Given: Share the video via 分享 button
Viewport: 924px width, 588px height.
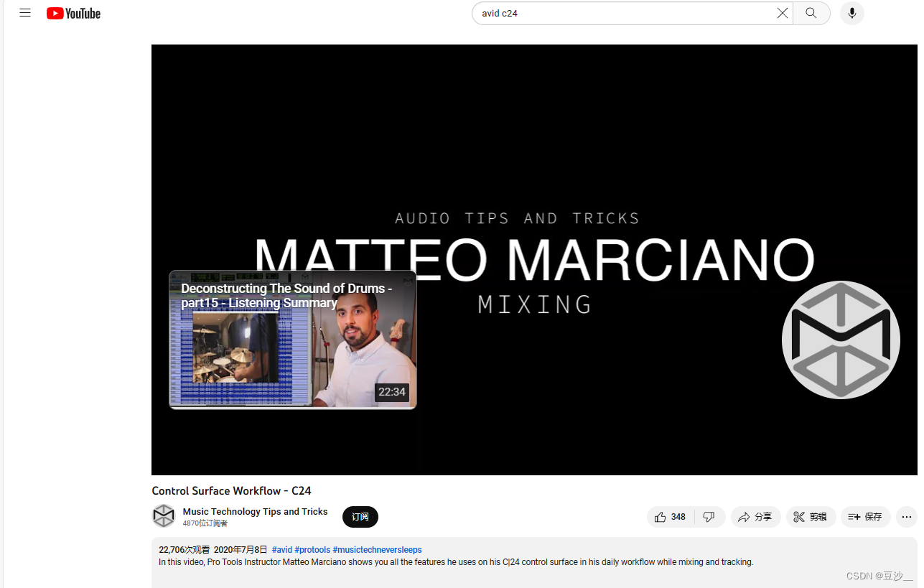Looking at the screenshot, I should coord(755,517).
